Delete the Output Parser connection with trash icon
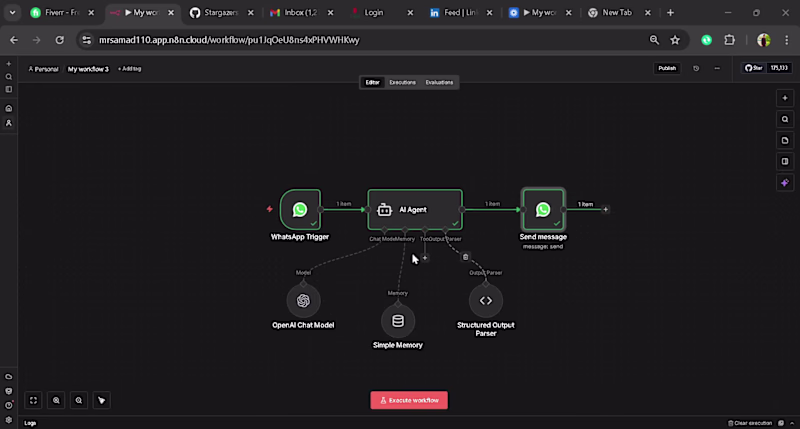This screenshot has height=429, width=800. [465, 257]
